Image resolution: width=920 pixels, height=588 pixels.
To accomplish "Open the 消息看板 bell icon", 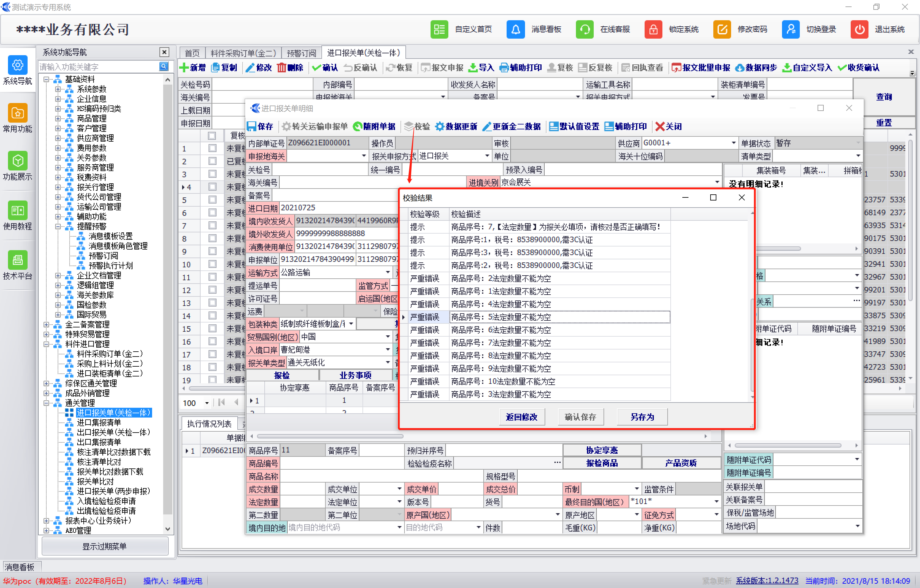I will pyautogui.click(x=516, y=29).
